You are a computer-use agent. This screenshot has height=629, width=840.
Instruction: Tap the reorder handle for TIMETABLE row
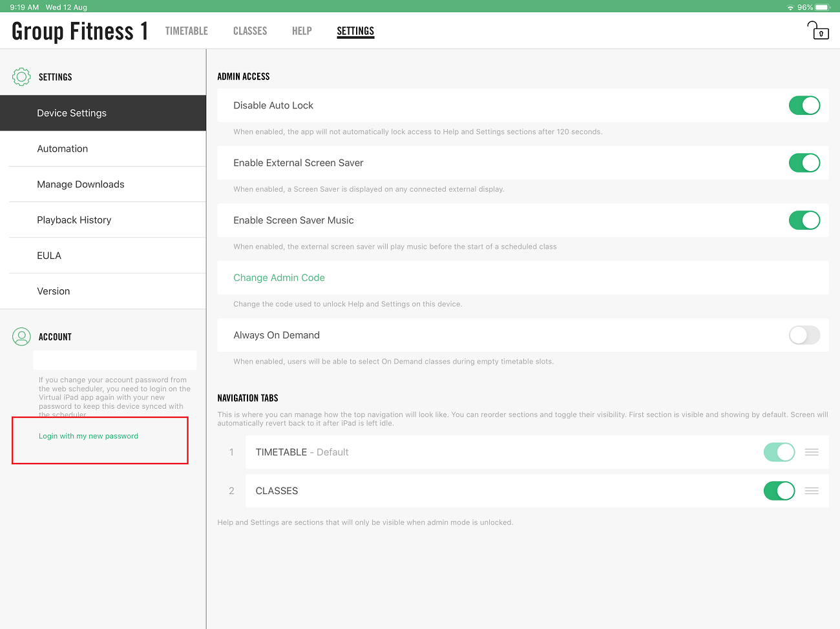click(812, 452)
